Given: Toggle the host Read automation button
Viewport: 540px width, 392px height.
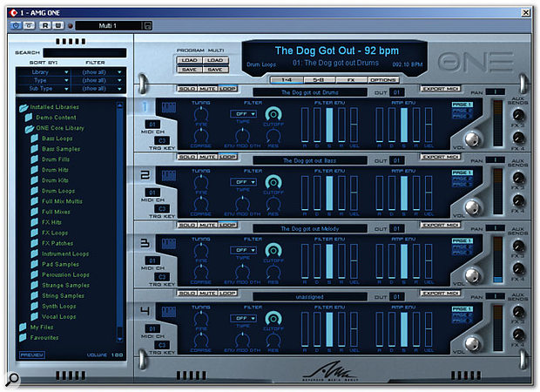Looking at the screenshot, I should pyautogui.click(x=45, y=25).
